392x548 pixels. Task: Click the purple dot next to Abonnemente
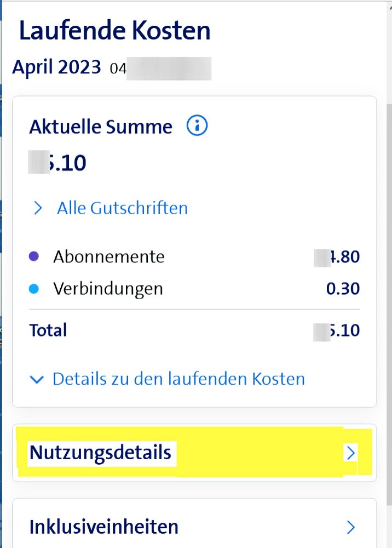coord(34,256)
